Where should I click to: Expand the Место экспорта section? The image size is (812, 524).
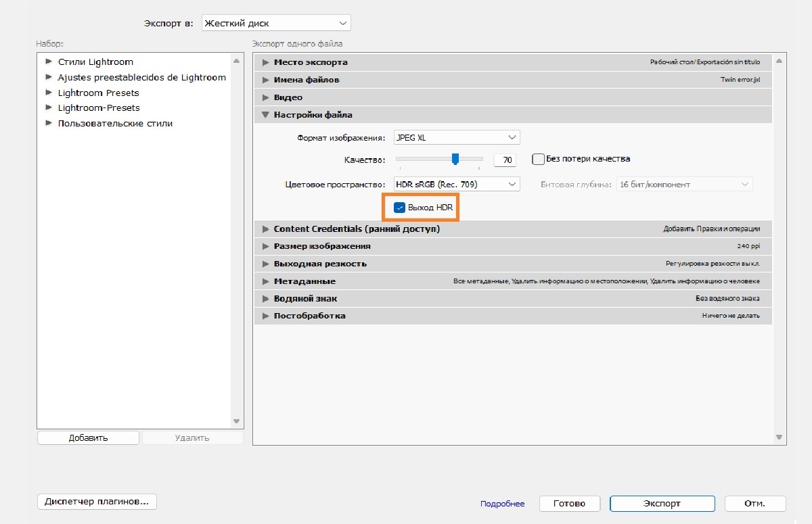tap(266, 62)
